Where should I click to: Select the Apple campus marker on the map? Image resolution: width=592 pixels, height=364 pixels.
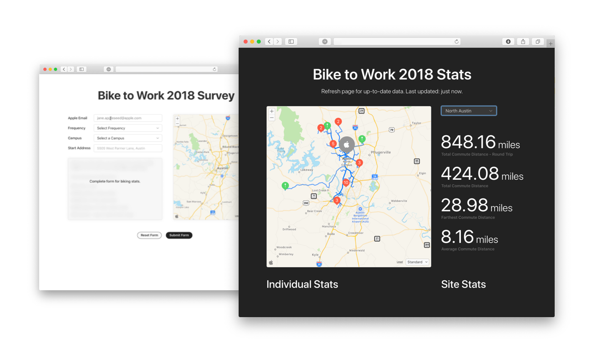(347, 145)
